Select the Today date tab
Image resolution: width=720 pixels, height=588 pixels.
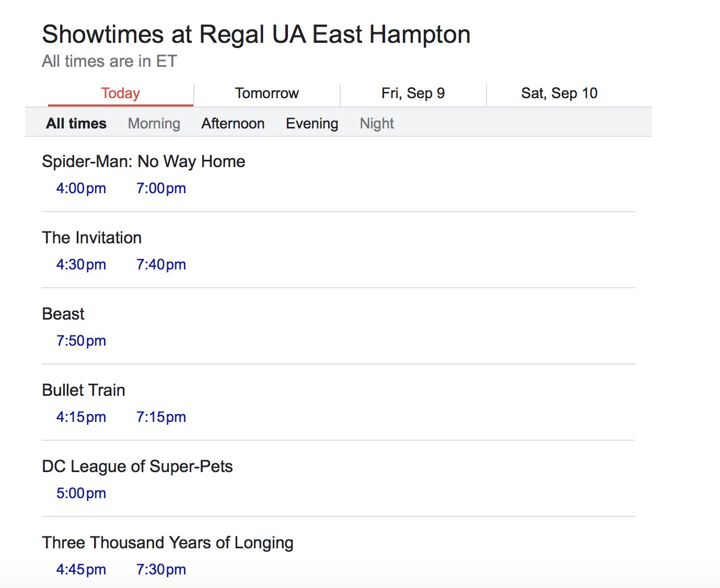(121, 93)
